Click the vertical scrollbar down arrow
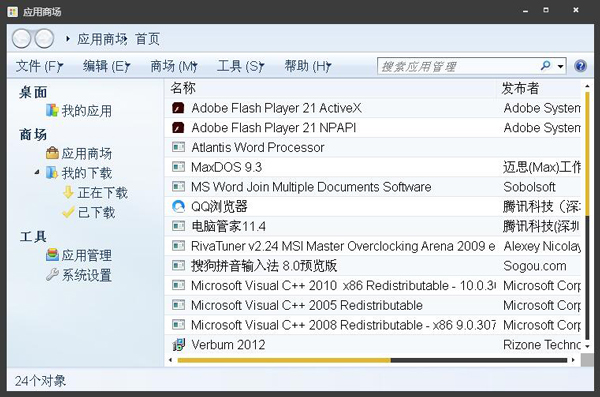The height and width of the screenshot is (397, 600). coord(587,347)
